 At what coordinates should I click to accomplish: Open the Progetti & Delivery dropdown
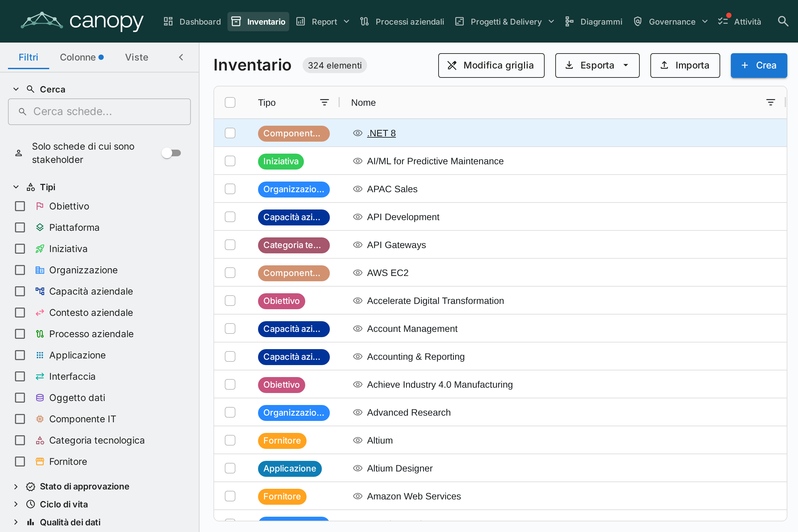[x=505, y=22]
